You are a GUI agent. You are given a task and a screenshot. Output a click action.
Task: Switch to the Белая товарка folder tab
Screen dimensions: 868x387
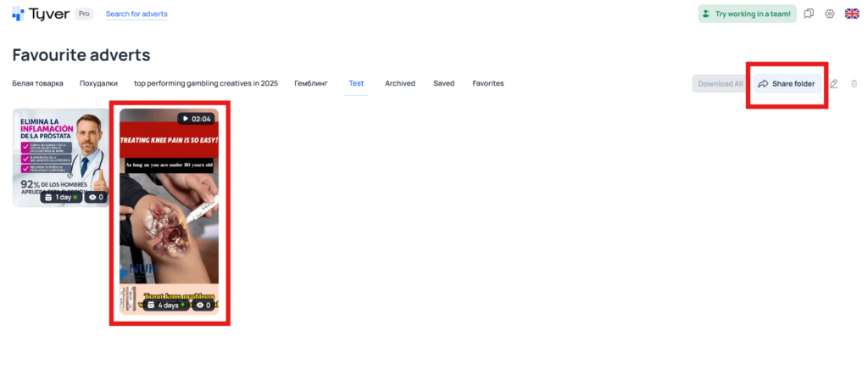pos(37,83)
